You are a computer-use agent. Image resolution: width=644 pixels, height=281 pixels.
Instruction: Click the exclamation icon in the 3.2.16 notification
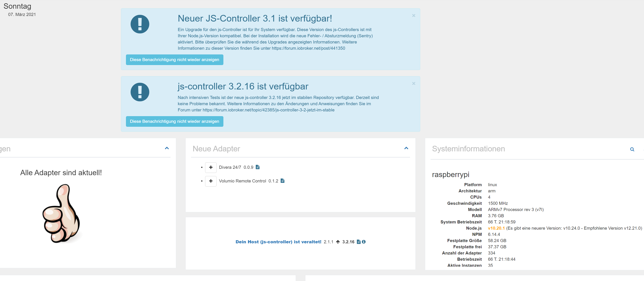click(140, 92)
